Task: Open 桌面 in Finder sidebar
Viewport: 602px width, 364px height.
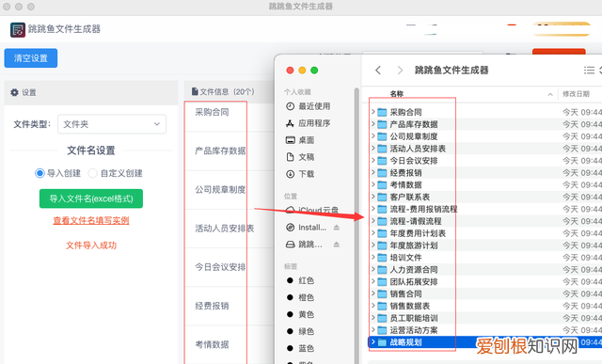Action: [x=300, y=140]
